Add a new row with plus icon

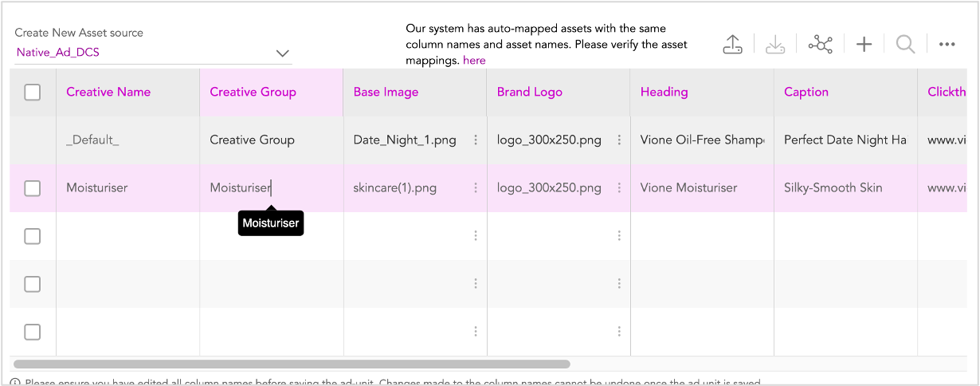[864, 45]
